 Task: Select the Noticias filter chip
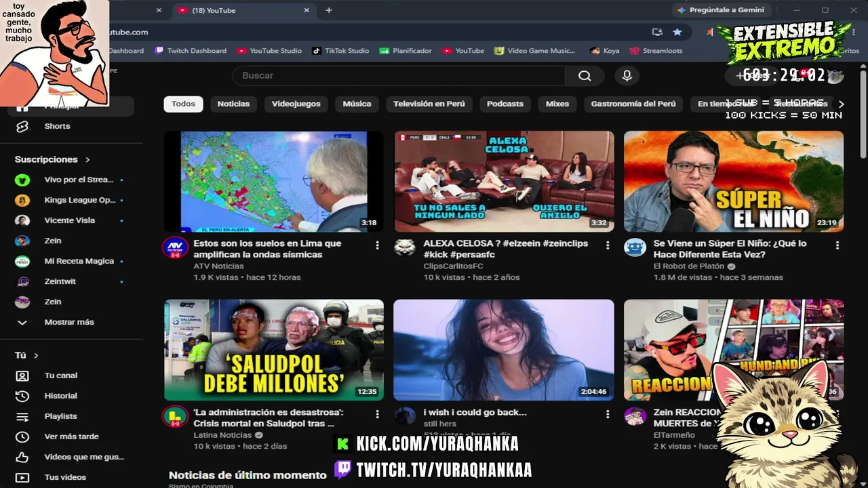click(233, 104)
